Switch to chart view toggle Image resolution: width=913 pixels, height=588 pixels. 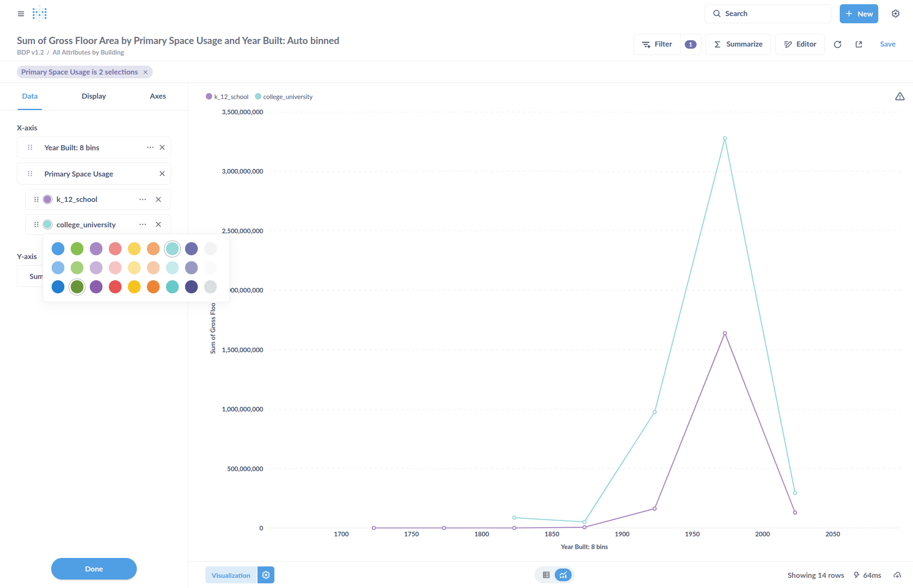(x=563, y=575)
